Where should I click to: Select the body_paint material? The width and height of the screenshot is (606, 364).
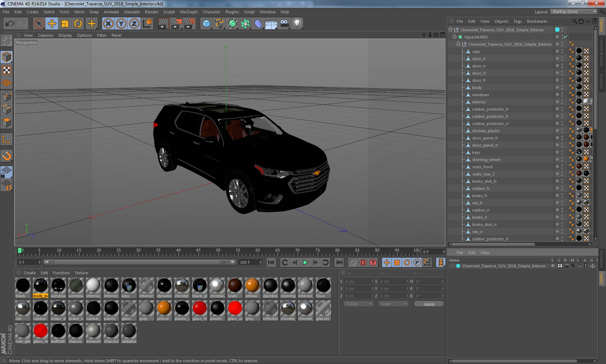(x=40, y=288)
